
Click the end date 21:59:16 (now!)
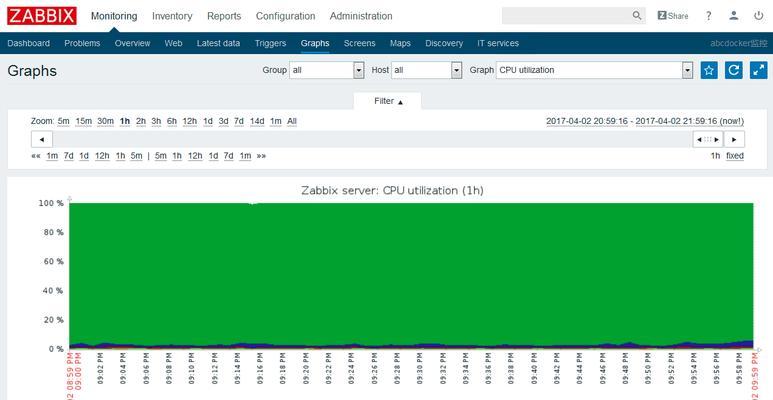click(690, 121)
